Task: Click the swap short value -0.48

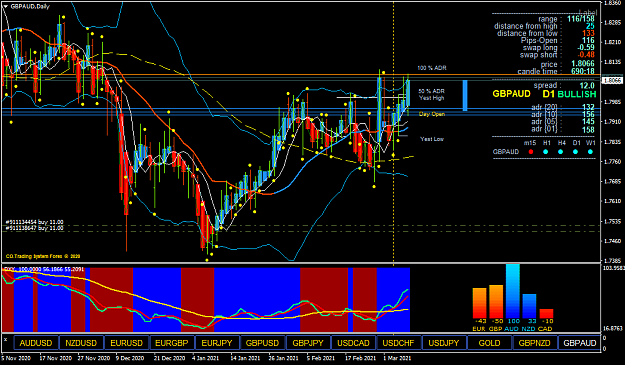Action: click(586, 55)
